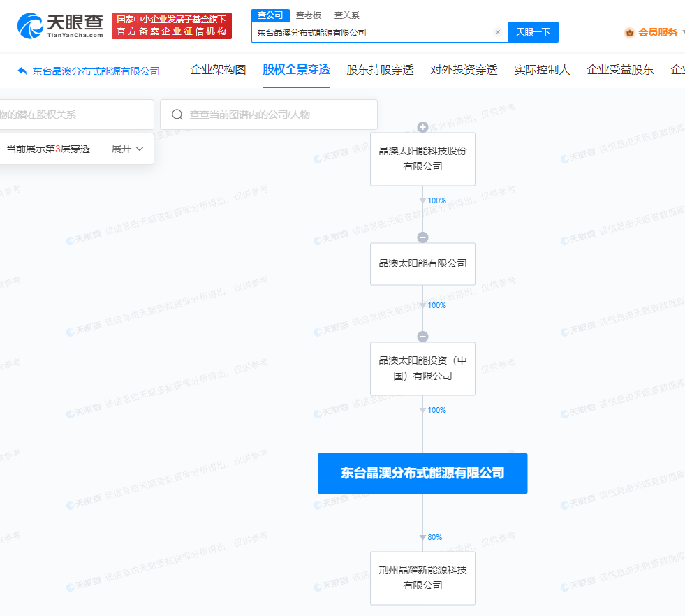The height and width of the screenshot is (616, 685).
Task: Select the 晶澳太阳能投资(中国)有限公司 node
Action: click(422, 369)
